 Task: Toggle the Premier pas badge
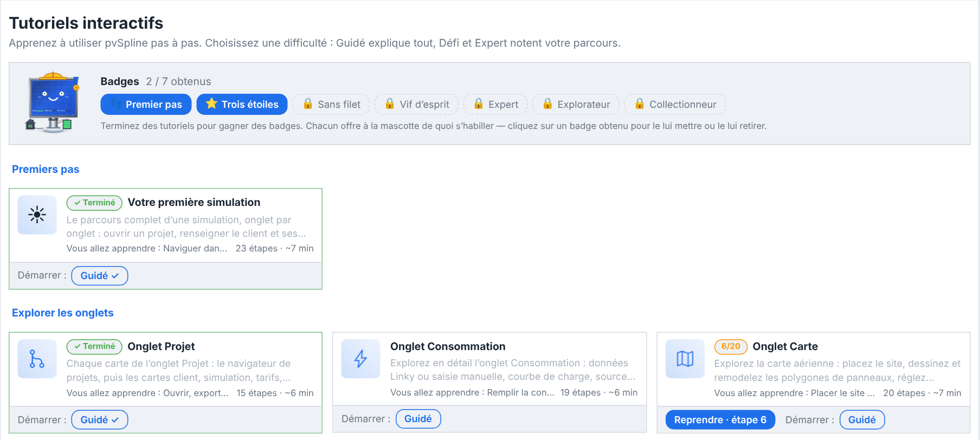146,105
